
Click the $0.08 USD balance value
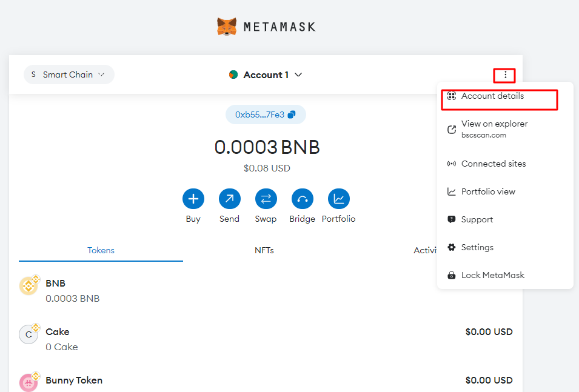tap(267, 168)
